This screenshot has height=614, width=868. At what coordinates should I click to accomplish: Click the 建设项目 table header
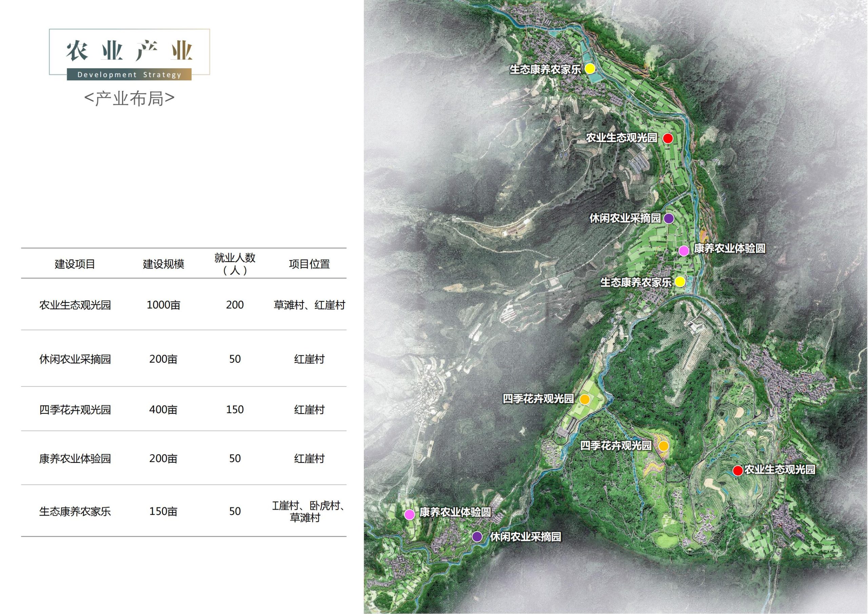coord(75,264)
